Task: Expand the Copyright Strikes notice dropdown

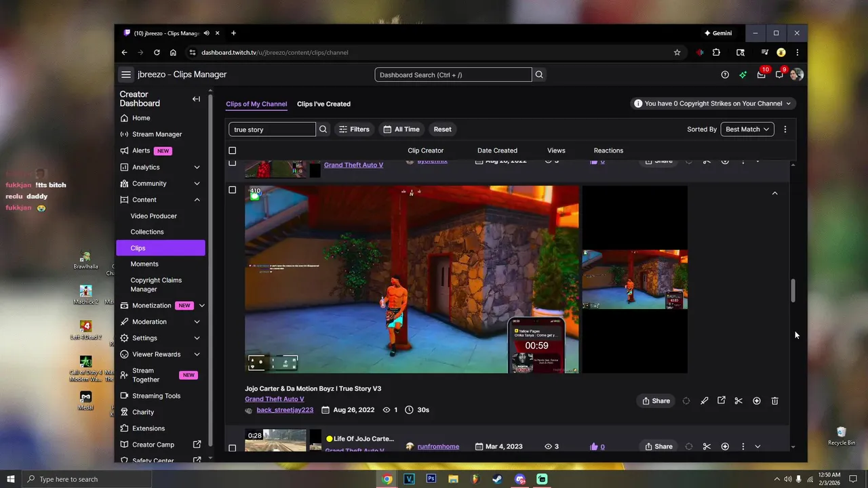Action: point(713,104)
